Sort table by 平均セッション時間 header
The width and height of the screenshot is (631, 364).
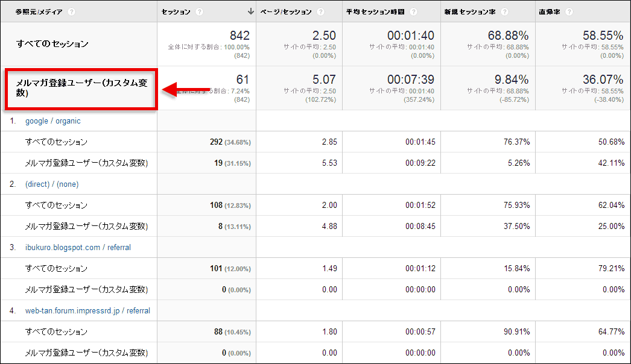375,12
